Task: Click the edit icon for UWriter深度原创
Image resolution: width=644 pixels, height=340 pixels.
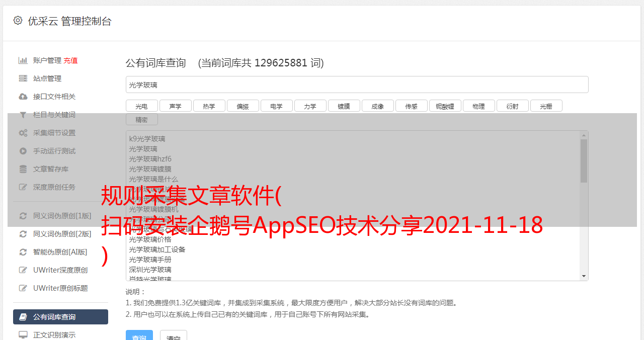Action: (x=23, y=270)
